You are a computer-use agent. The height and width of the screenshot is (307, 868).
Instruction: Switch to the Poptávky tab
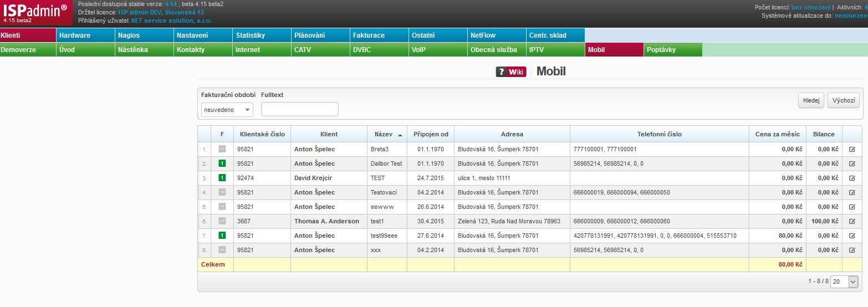(x=673, y=50)
